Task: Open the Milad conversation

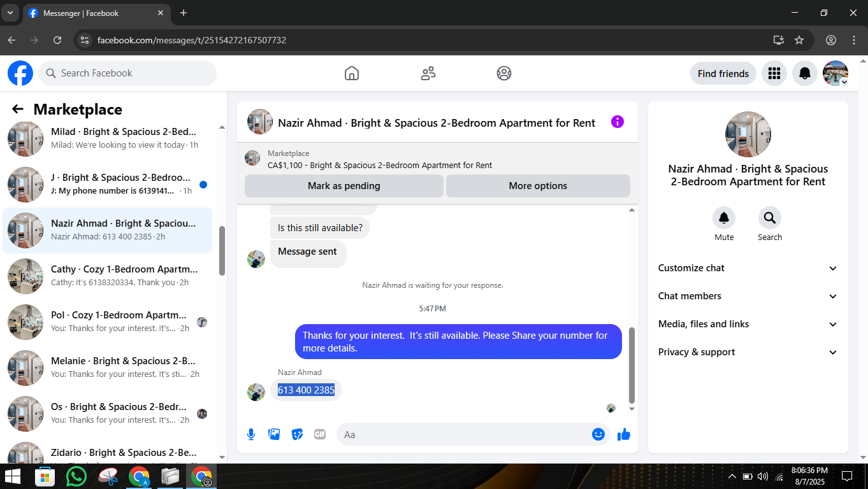Action: coord(108,138)
